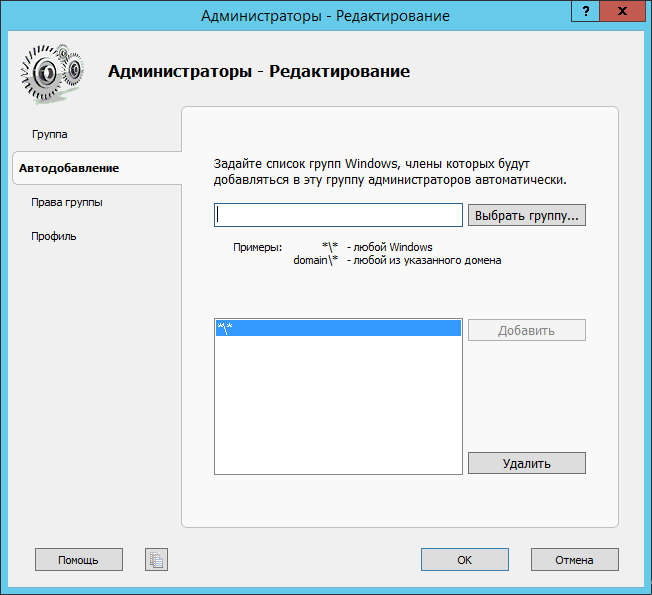
Task: Select the *\* entry in the list
Action: 338,328
